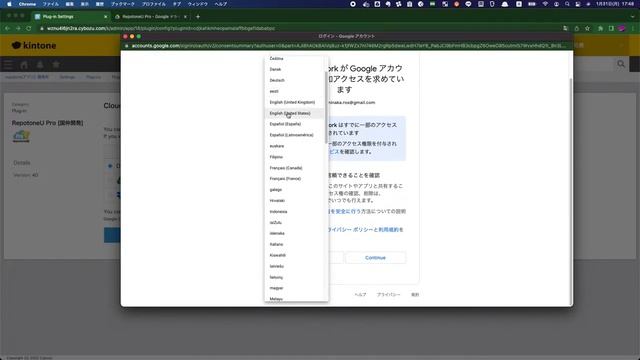Choose Français (France)
The width and height of the screenshot is (640, 360).
pyautogui.click(x=295, y=179)
